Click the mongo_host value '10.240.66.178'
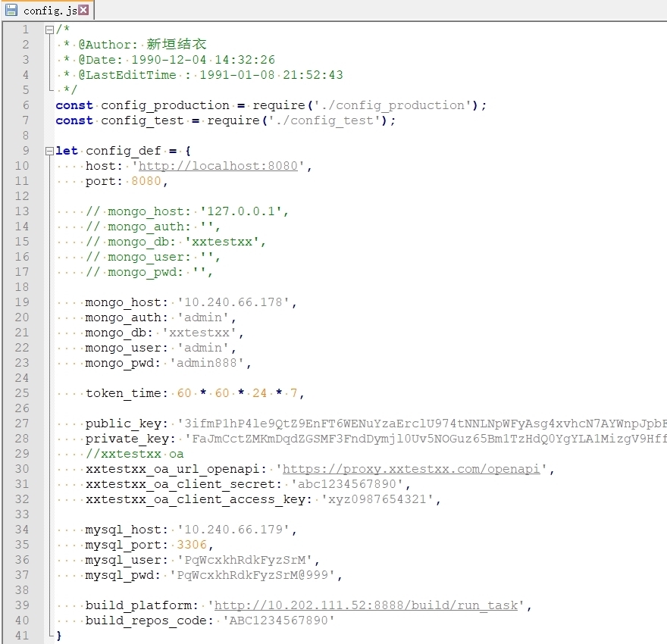 [233, 302]
